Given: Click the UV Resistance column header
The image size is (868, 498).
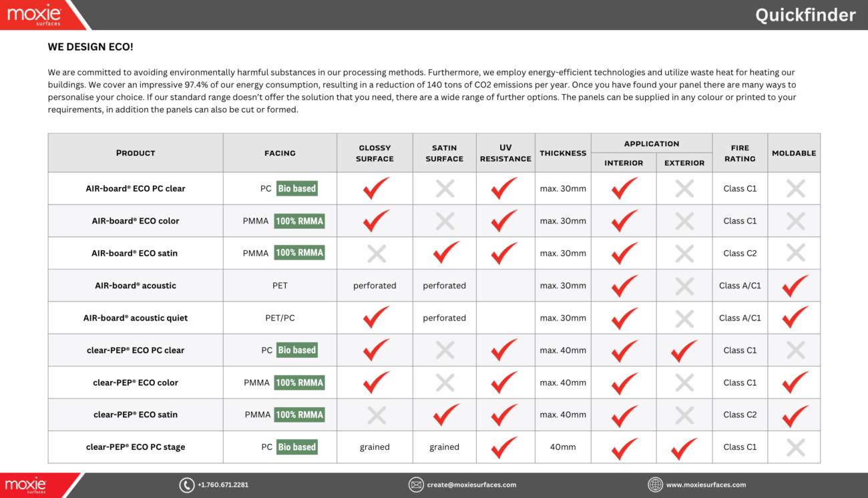Looking at the screenshot, I should 505,153.
